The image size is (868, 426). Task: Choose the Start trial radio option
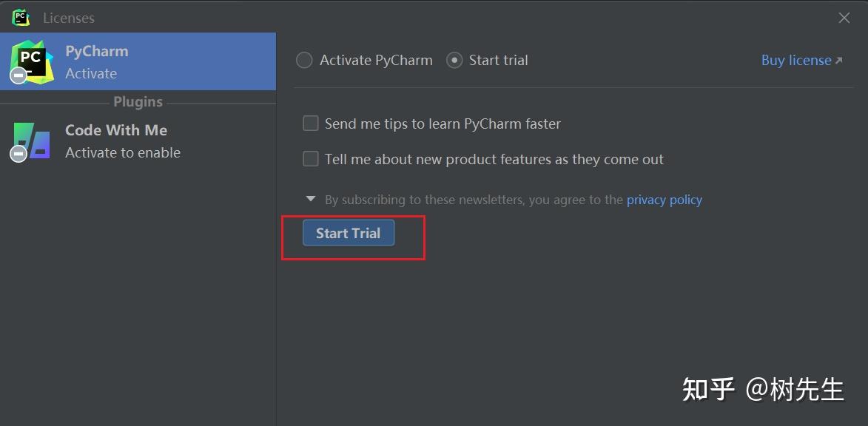pos(454,61)
